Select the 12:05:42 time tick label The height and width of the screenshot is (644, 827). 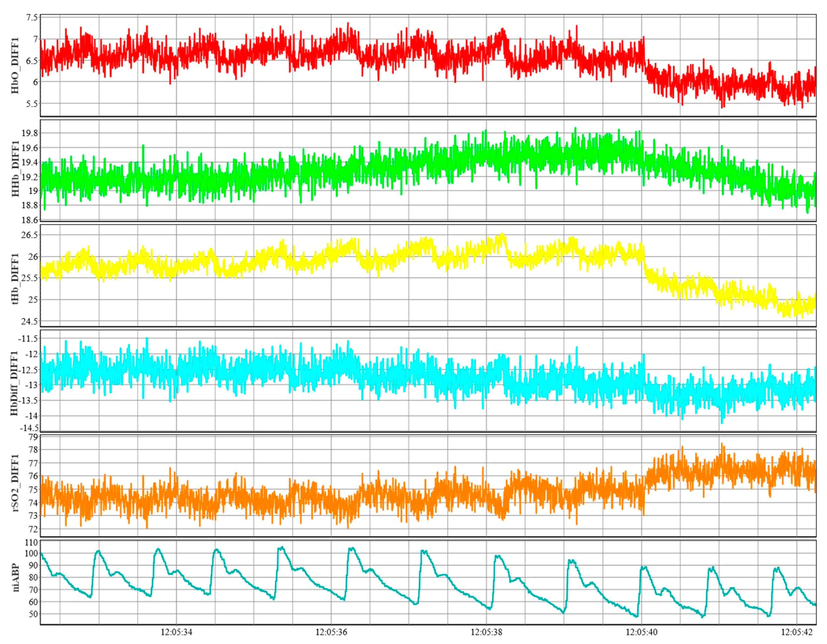point(797,632)
